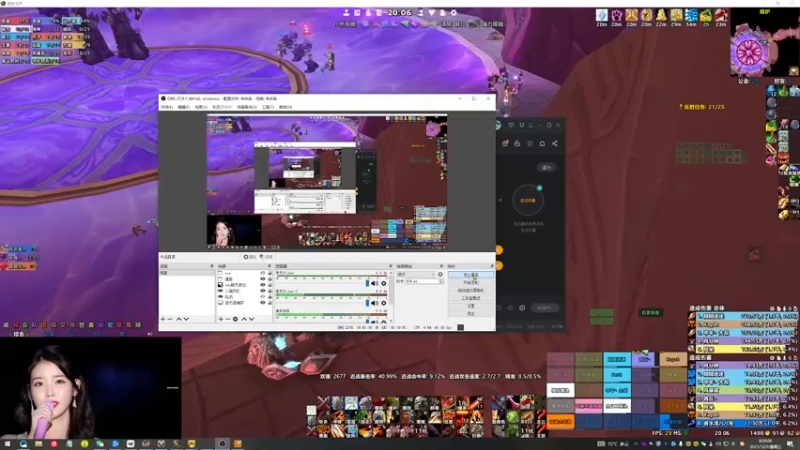The image size is (800, 450).
Task: Open the 配置文件(P) menu in OBS
Action: (222, 107)
